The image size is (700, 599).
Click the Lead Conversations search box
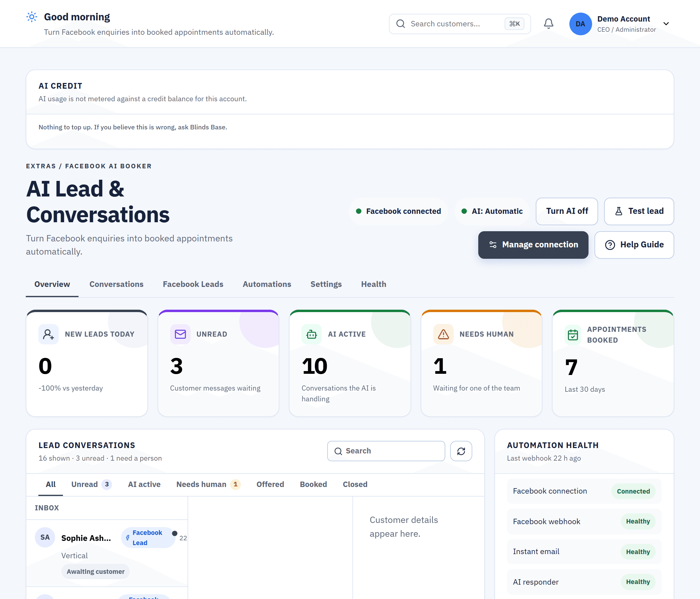tap(386, 451)
